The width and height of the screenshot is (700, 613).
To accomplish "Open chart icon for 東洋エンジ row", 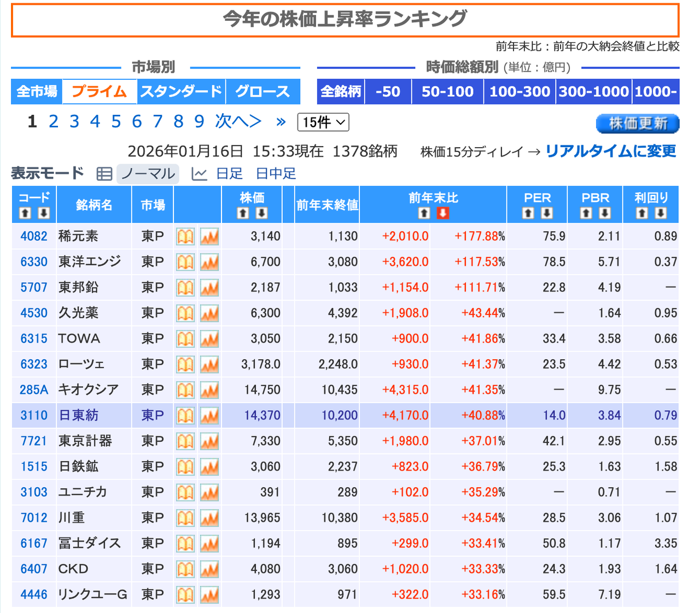I will (x=209, y=262).
